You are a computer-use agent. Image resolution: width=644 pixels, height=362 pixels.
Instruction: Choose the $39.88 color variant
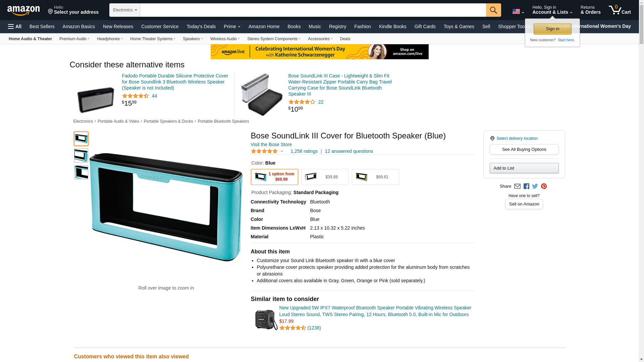[325, 177]
